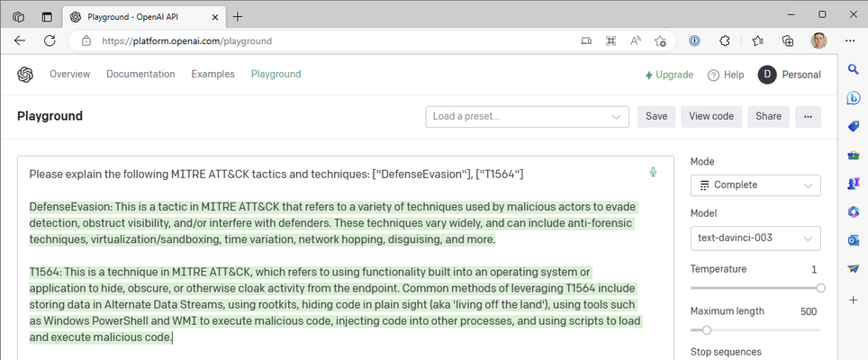Open the Collections icon
This screenshot has height=360, width=868.
[788, 40]
